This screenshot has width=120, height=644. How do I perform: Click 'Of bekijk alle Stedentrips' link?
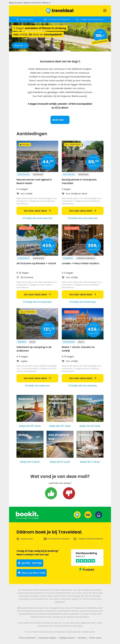point(83,302)
